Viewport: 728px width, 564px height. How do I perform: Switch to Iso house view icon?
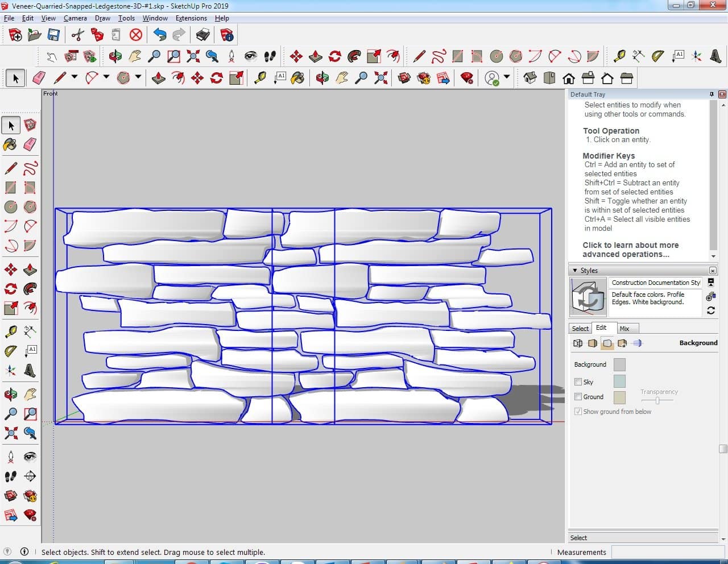(x=530, y=78)
